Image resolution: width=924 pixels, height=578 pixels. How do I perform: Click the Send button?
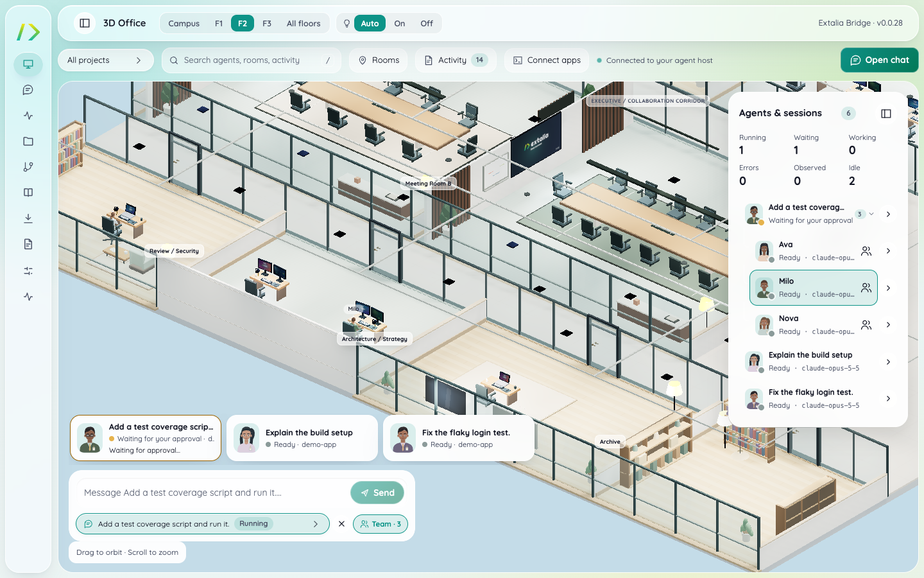pos(377,493)
